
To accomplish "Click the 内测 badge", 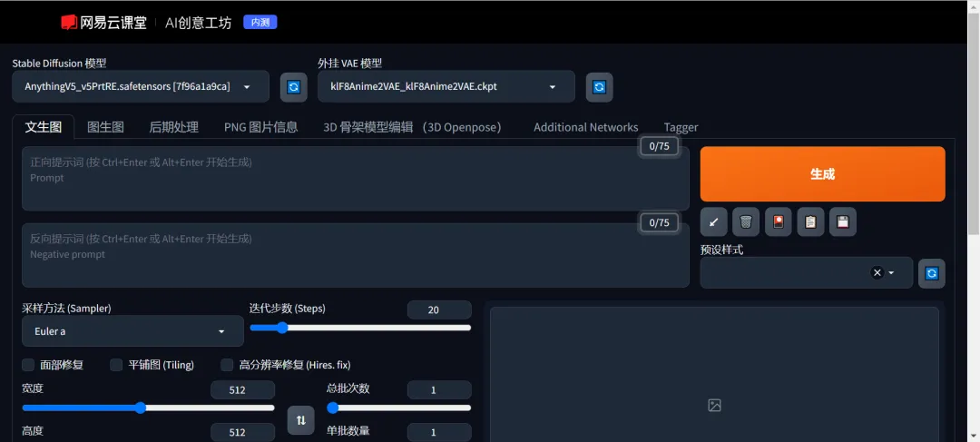I will click(260, 23).
